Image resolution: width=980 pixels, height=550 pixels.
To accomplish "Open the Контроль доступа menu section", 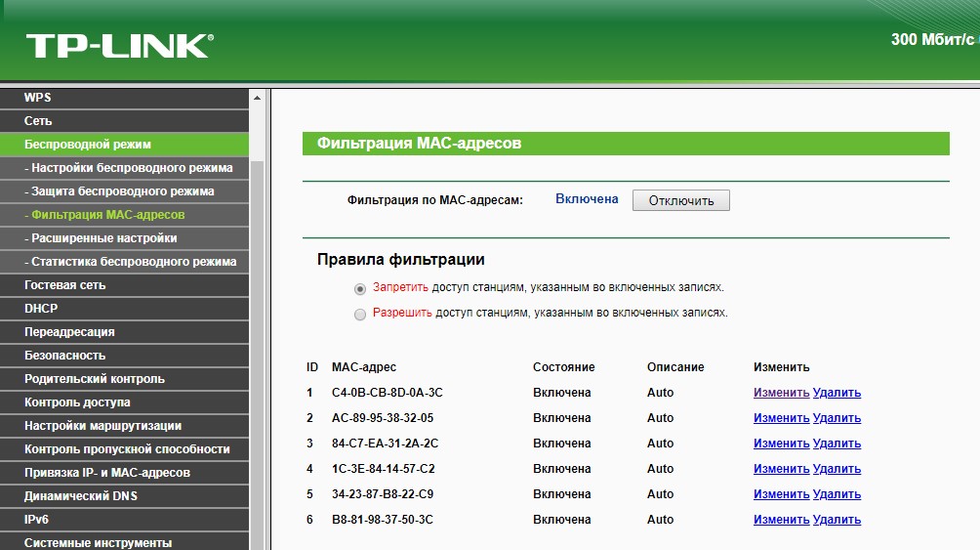I will [124, 402].
